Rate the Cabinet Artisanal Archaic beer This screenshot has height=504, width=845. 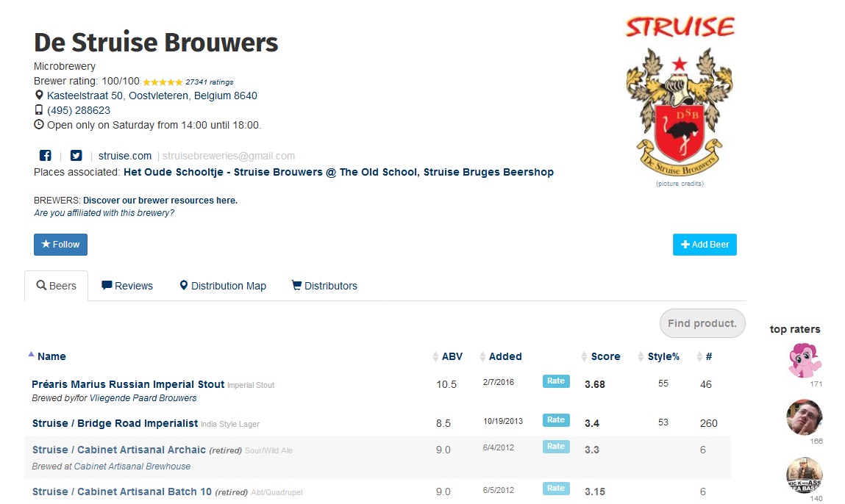555,447
